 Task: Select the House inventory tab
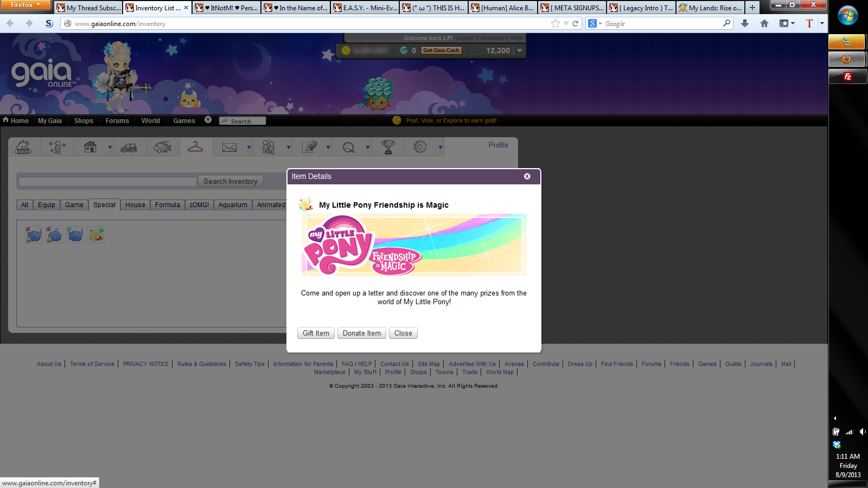click(135, 205)
